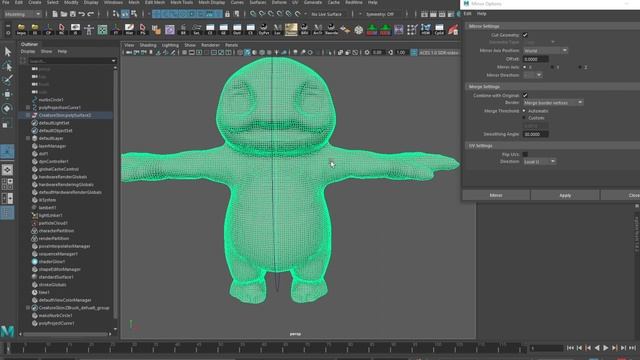The image size is (640, 360).
Task: Select Mirror Axis Y radio button
Action: point(552,67)
